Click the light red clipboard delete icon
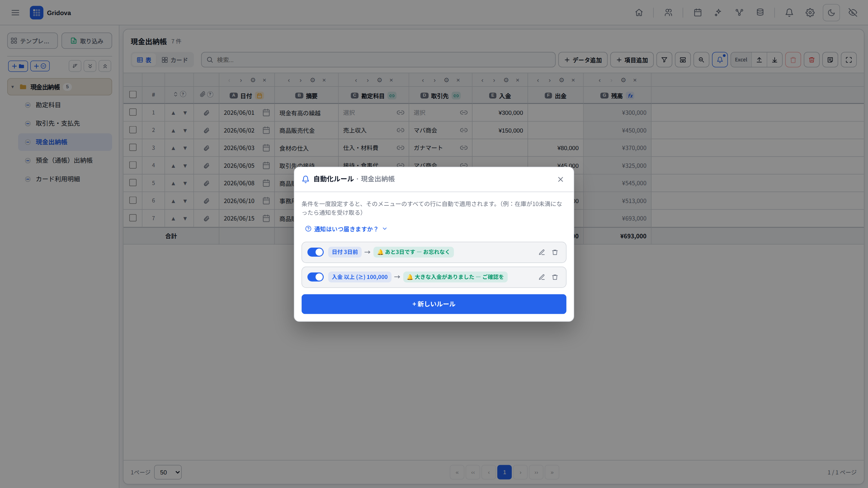Screen dimensions: 868x488 point(793,60)
